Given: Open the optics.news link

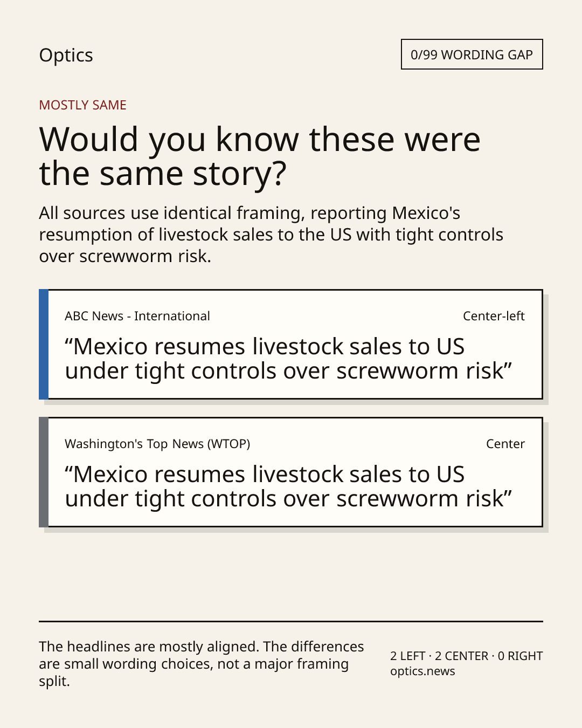Looking at the screenshot, I should [x=422, y=671].
